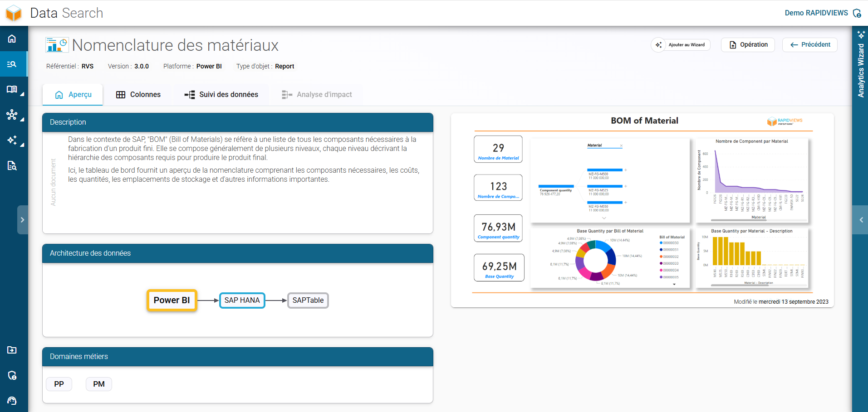Switch to the Aperçu tab
Image resolution: width=868 pixels, height=412 pixels.
coord(73,95)
